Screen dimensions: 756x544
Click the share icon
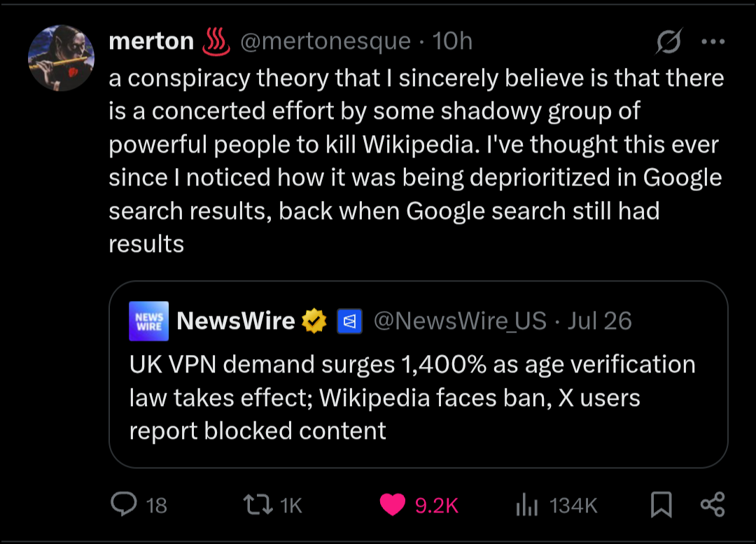coord(713,504)
